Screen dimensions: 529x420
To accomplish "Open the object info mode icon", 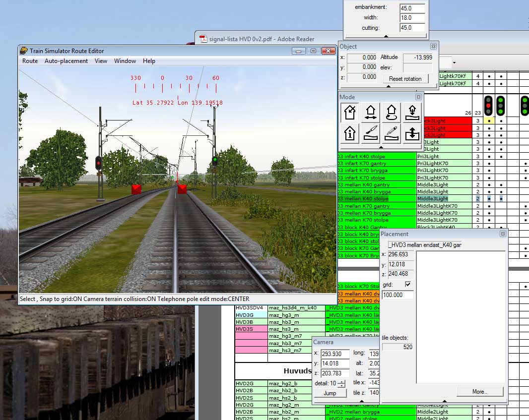I will click(350, 133).
